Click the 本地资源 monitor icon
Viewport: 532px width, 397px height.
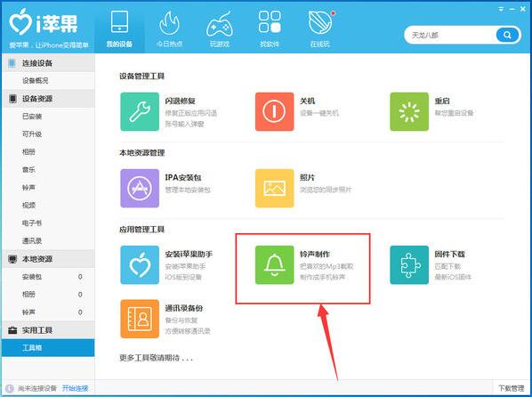click(12, 259)
